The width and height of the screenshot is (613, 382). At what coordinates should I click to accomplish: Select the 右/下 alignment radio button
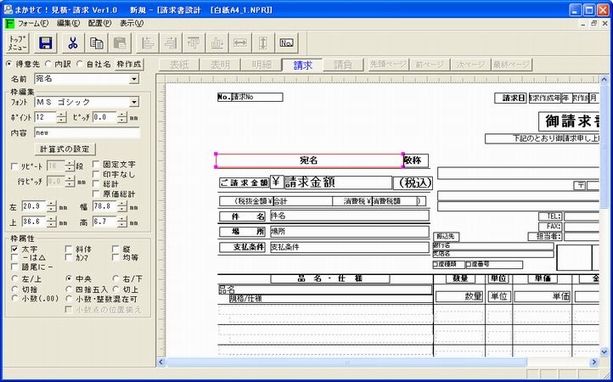click(x=116, y=279)
